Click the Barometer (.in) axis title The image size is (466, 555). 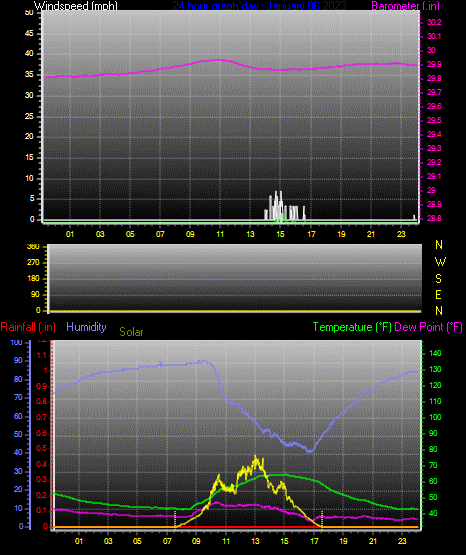405,5
